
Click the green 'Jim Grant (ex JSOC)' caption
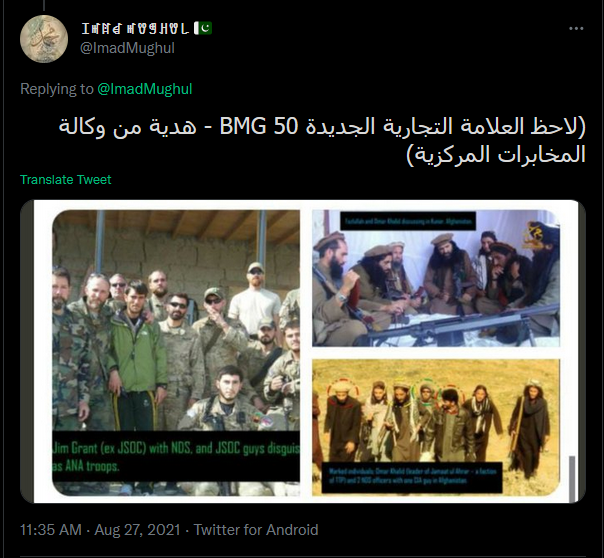pyautogui.click(x=176, y=457)
